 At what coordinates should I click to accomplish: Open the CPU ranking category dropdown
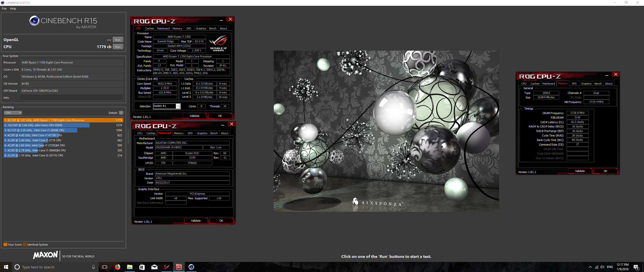[x=13, y=113]
